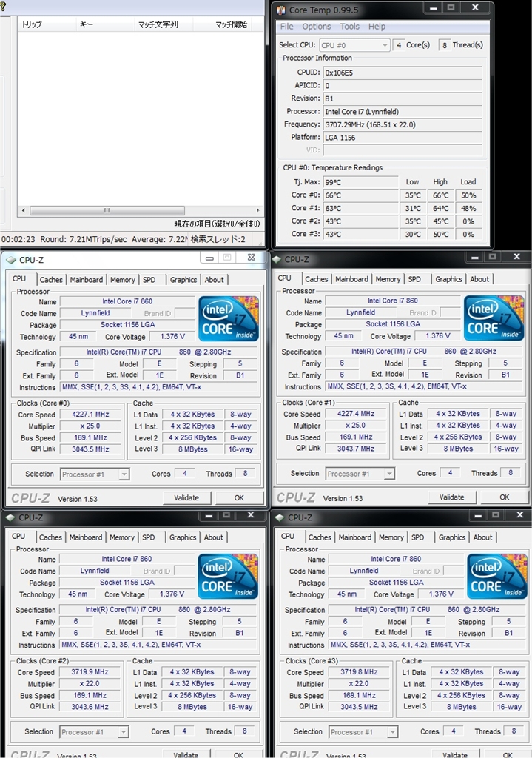Click the トリップ column header
532x758 pixels.
[47, 24]
